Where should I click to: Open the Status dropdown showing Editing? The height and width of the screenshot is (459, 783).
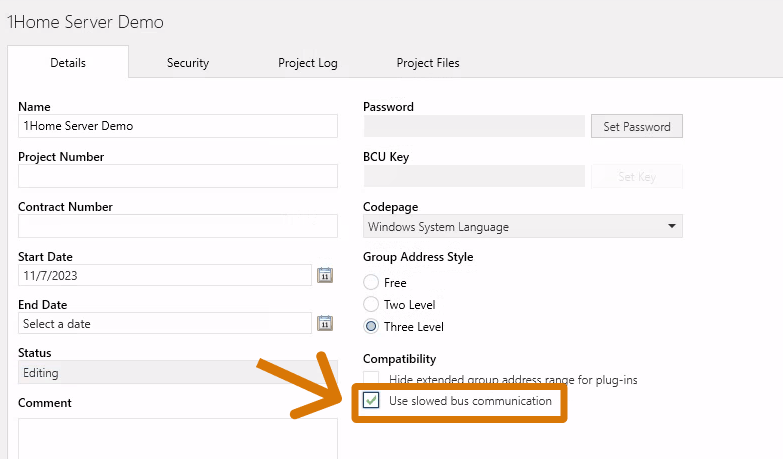point(177,373)
